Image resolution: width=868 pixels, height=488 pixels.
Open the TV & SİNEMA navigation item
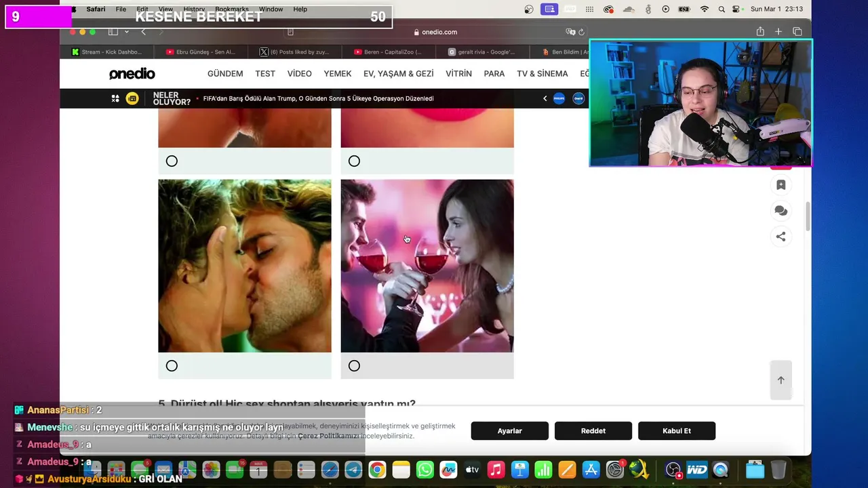[542, 74]
